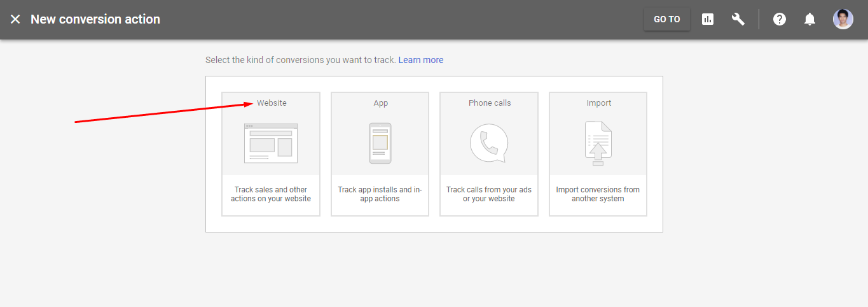Choose the Import card title
868x307 pixels.
click(599, 103)
